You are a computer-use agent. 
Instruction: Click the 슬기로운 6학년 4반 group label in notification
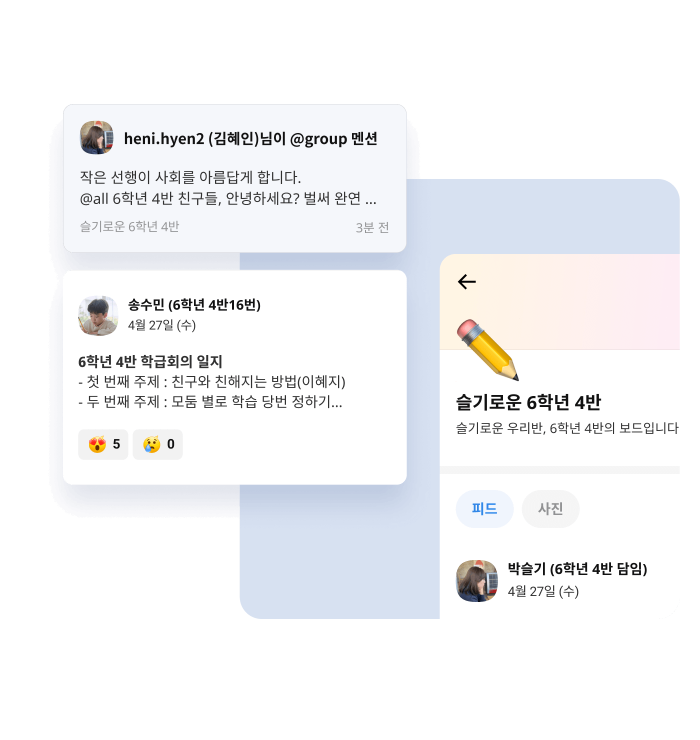click(129, 226)
